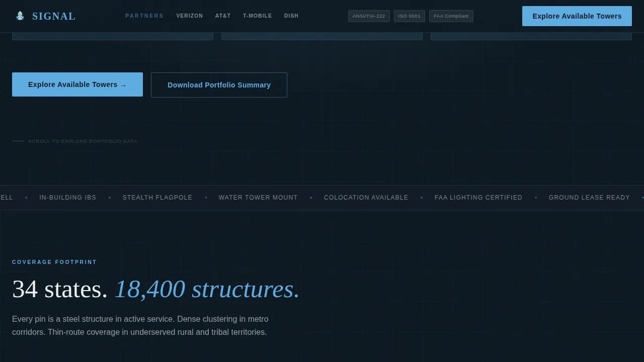
Task: Open the AT&T partner link
Action: point(223,16)
